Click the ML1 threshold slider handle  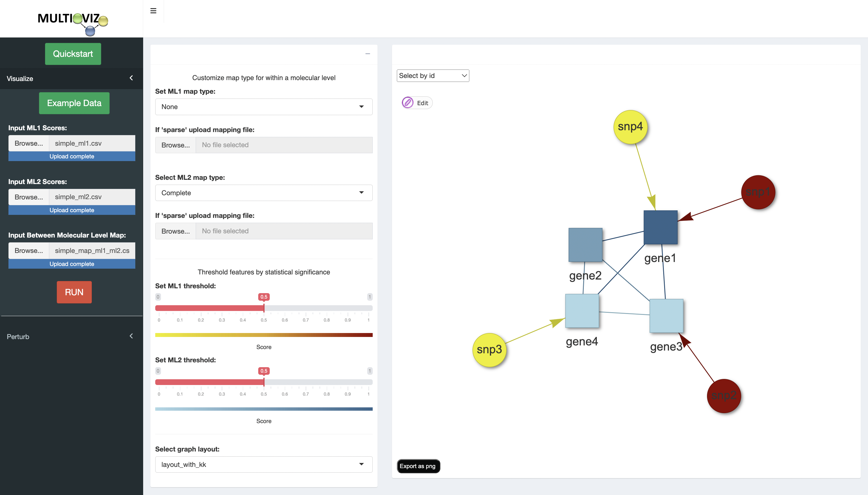(264, 308)
